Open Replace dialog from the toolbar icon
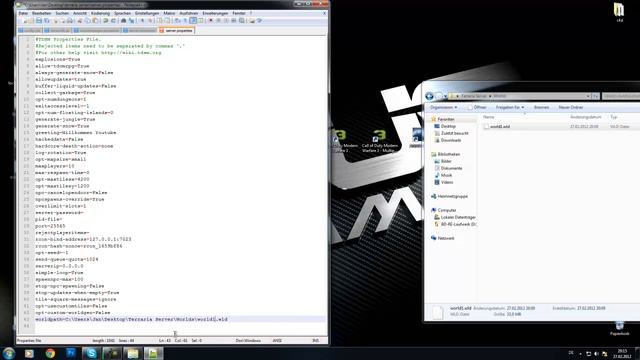Image resolution: width=640 pixels, height=360 pixels. point(131,20)
